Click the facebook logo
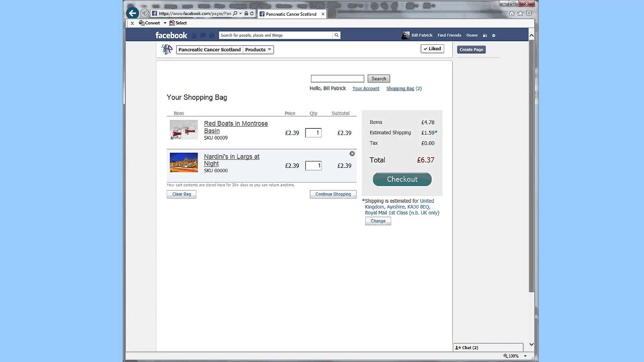Image resolution: width=644 pixels, height=362 pixels. (x=171, y=35)
